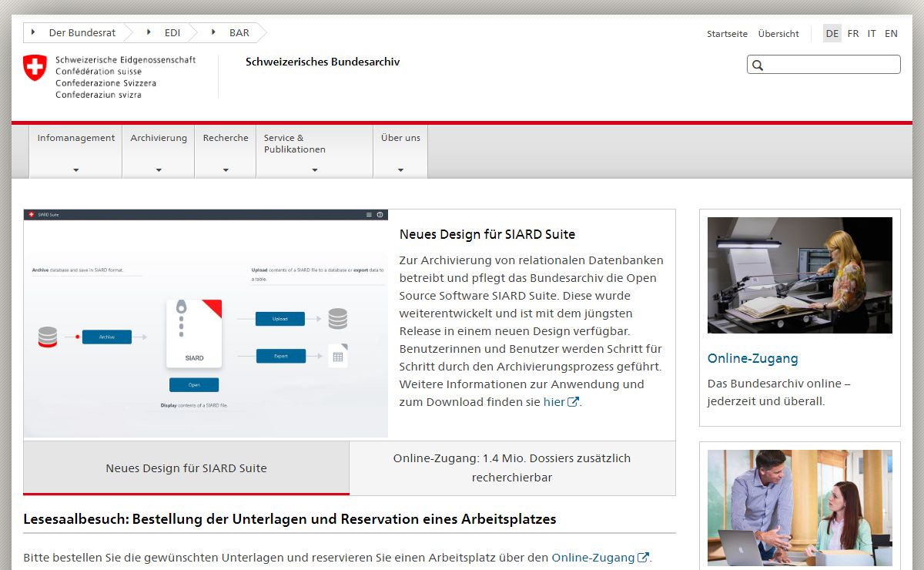Click the external link icon after 'hier'

click(574, 401)
